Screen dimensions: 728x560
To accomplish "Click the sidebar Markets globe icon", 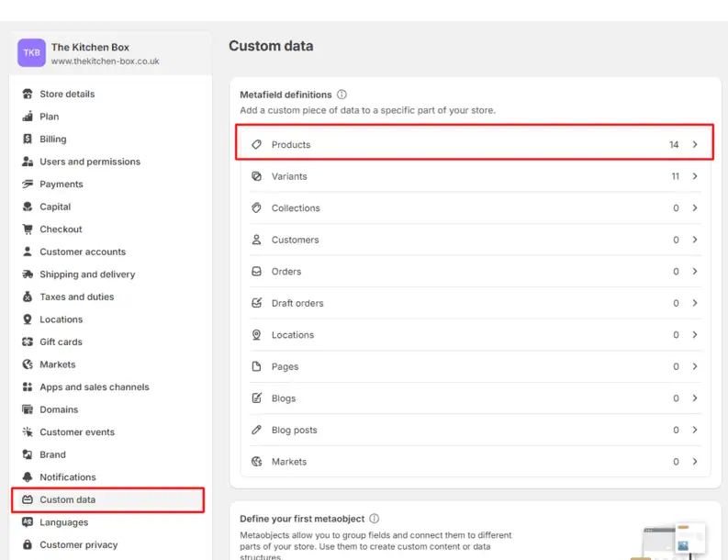I will [28, 364].
